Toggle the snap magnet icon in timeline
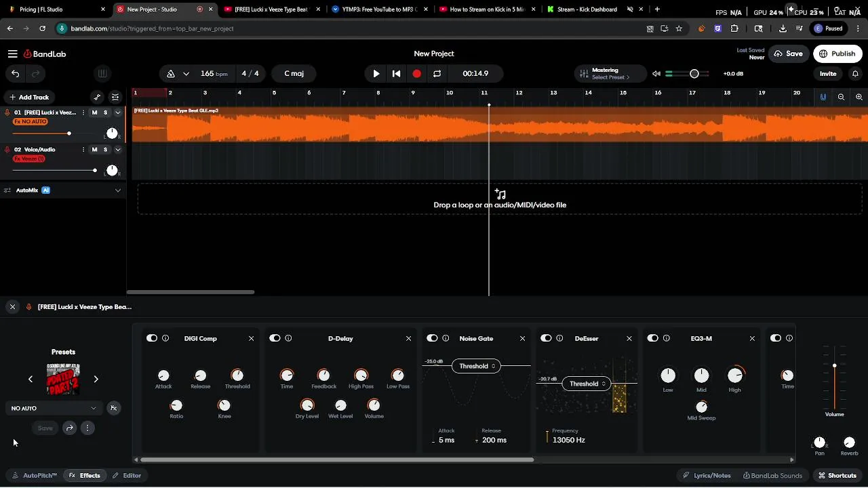This screenshot has height=488, width=868. (823, 97)
